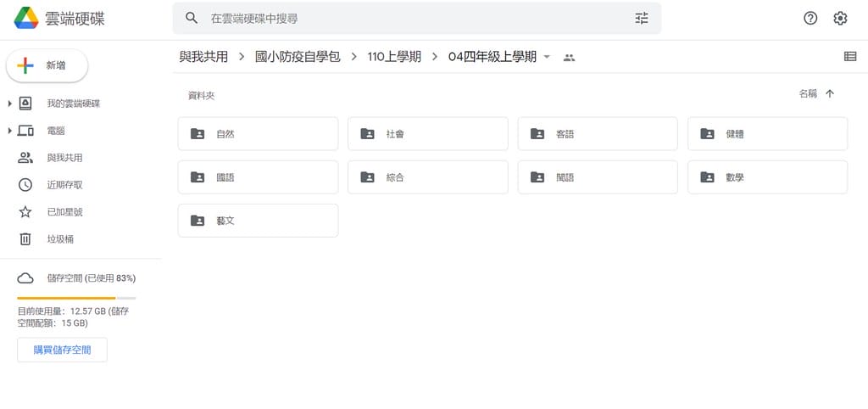Viewport: 868px width, 409px height.
Task: Open the settings gear icon
Action: (840, 19)
